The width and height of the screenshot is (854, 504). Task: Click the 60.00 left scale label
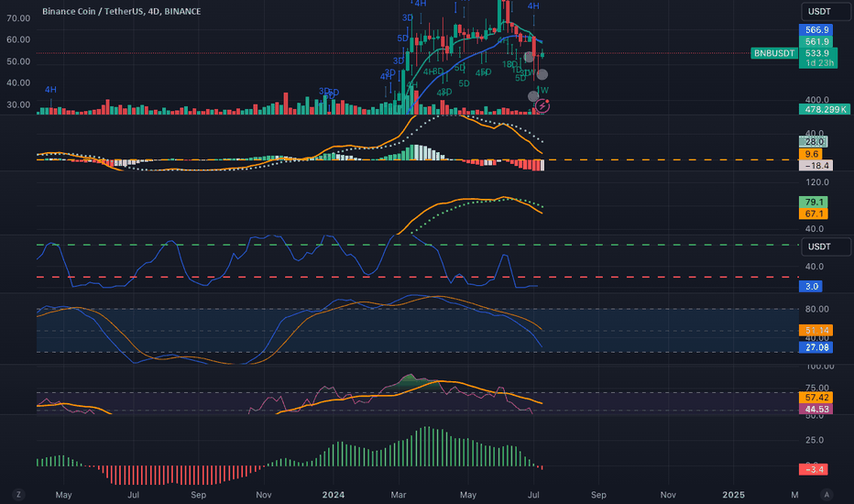(18, 39)
